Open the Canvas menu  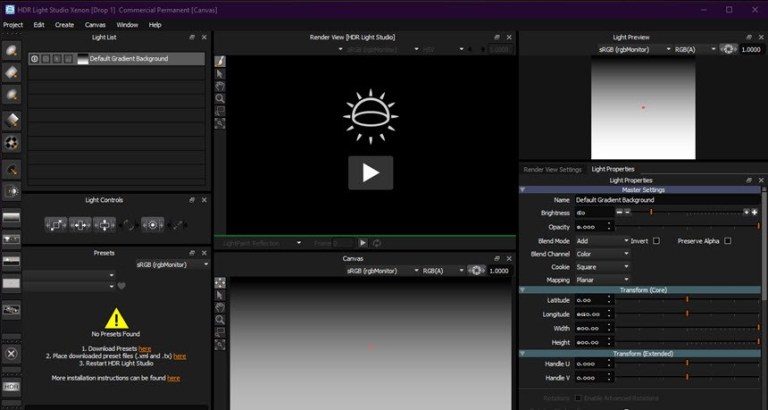tap(95, 24)
